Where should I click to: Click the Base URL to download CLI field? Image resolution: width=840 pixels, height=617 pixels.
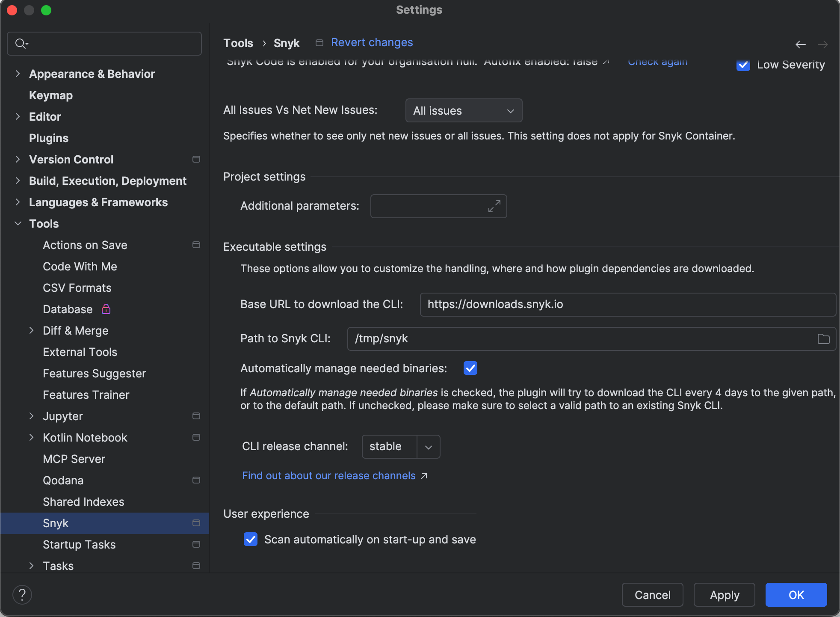[x=627, y=304]
